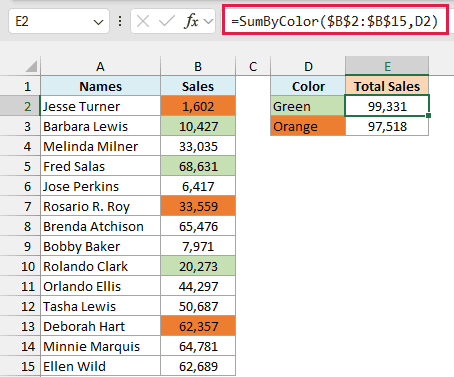Viewport: 454px width, 377px height.
Task: Select the Rosario R. Roy cell
Action: 100,206
